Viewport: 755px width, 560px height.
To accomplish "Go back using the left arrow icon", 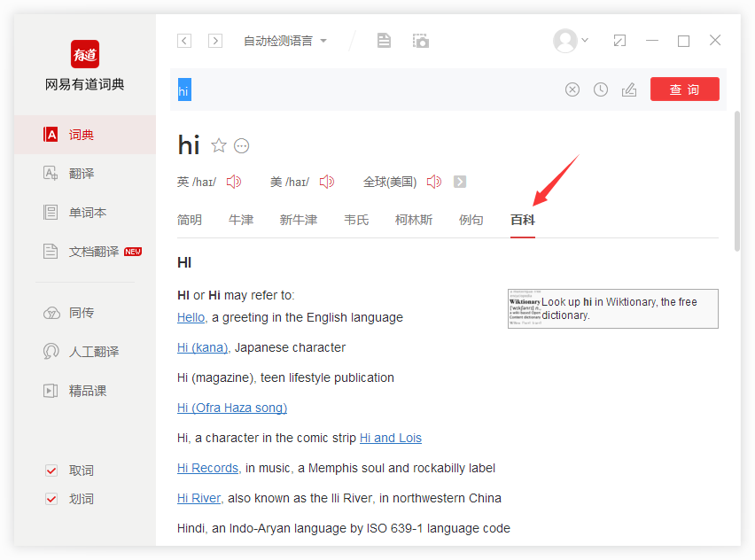I will [183, 40].
